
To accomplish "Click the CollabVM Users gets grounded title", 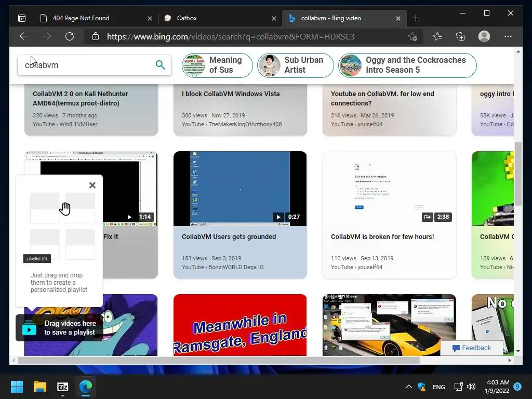I will [x=229, y=237].
